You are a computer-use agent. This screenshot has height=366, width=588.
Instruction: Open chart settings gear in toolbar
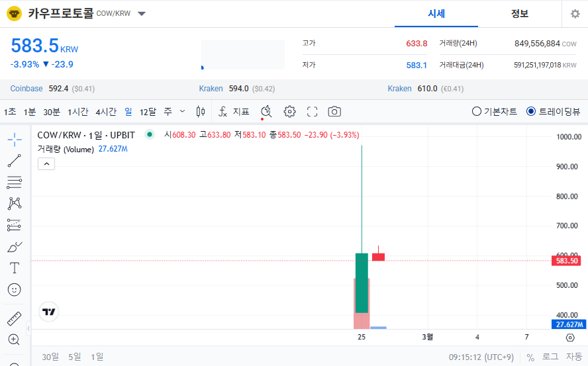(x=289, y=112)
